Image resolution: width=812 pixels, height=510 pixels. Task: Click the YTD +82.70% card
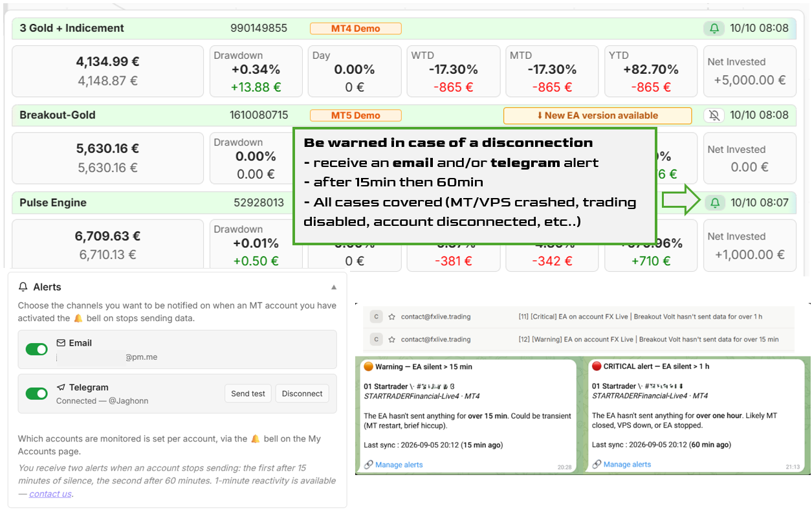click(x=651, y=71)
